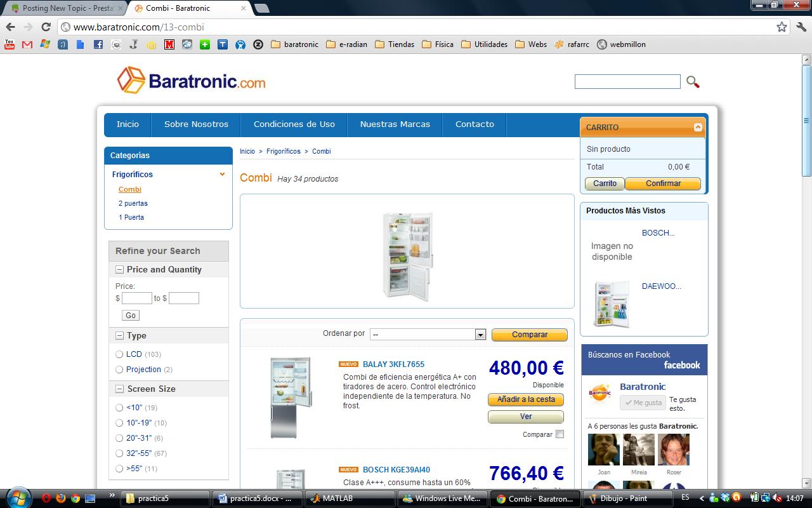Open the Windows logo bookmark icon

coord(44,44)
